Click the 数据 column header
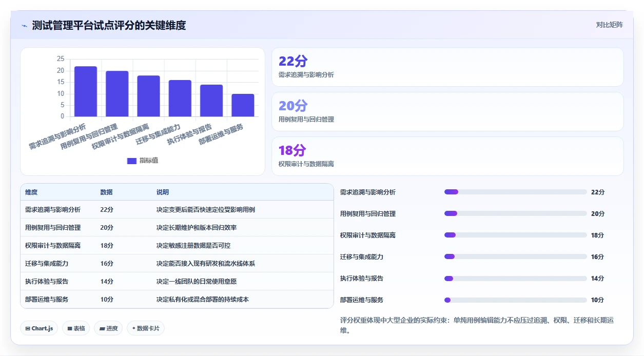644x356 pixels. click(107, 192)
